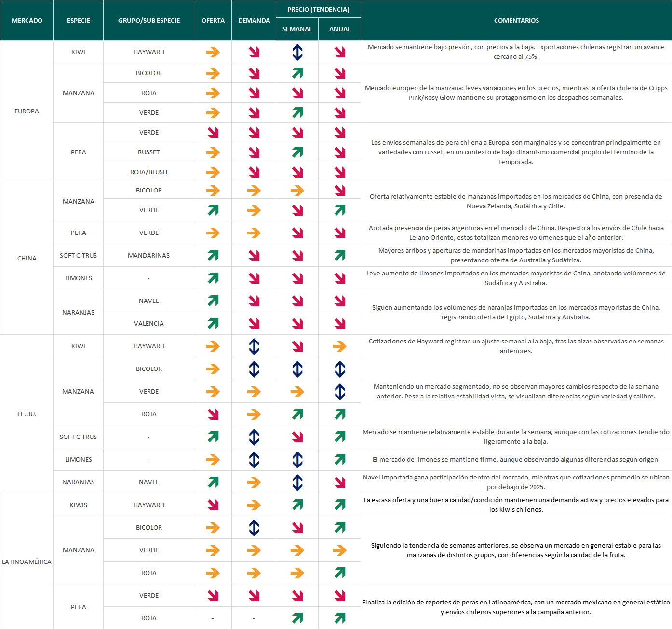
Task: Click the EE.UU. Manzana Verde anual up-down arrow
Action: (x=340, y=392)
